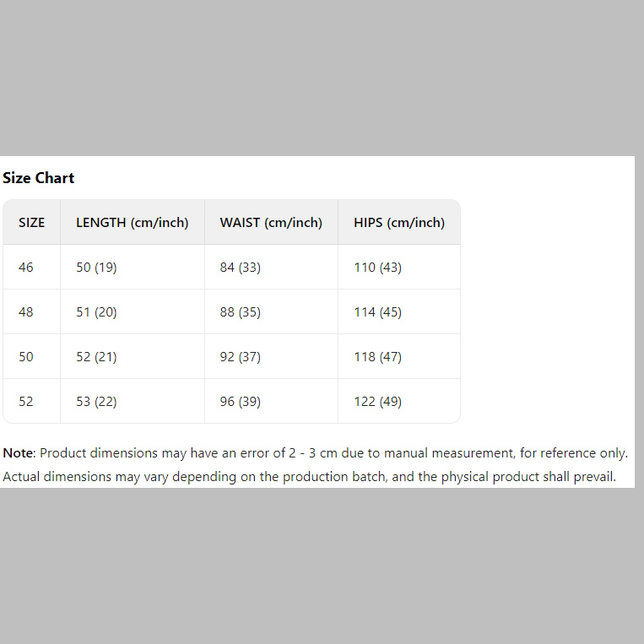Select the waist value 84 (33)
Screen dimensions: 644x644
coord(241,268)
